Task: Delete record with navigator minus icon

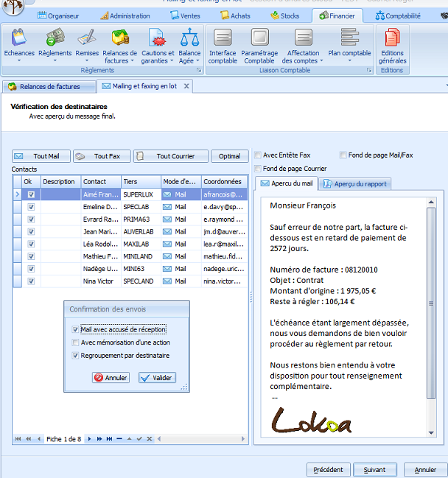Action: pyautogui.click(x=119, y=439)
